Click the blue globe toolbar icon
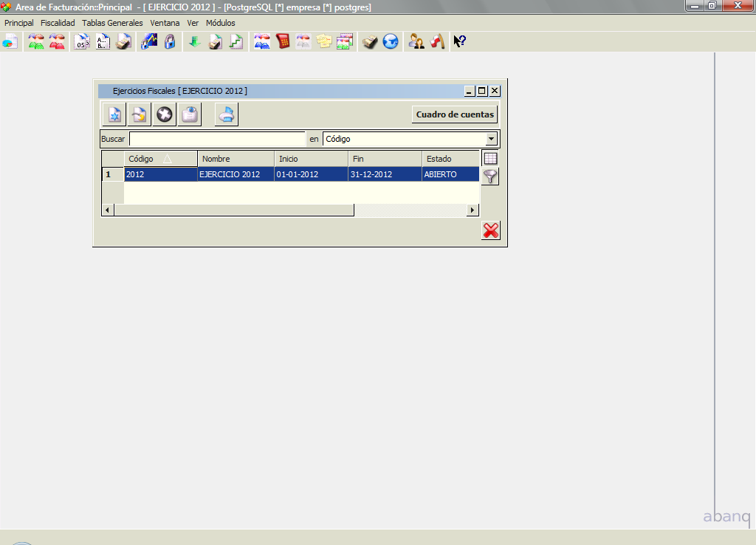 point(391,41)
